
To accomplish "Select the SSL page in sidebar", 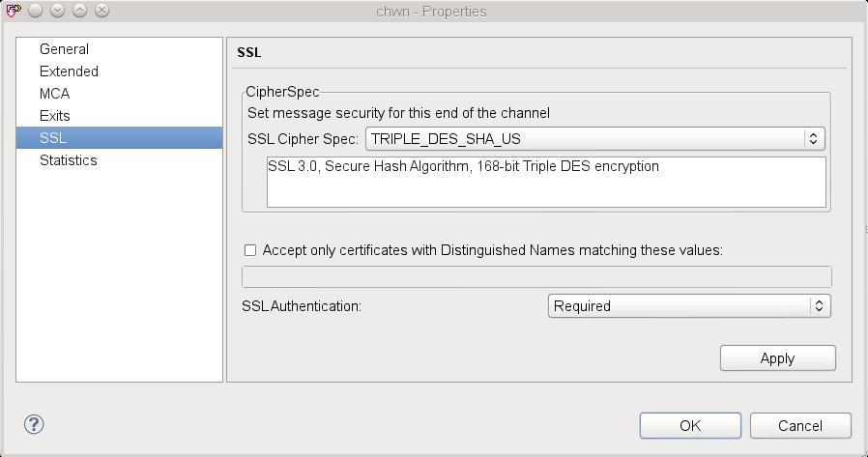I will [53, 138].
